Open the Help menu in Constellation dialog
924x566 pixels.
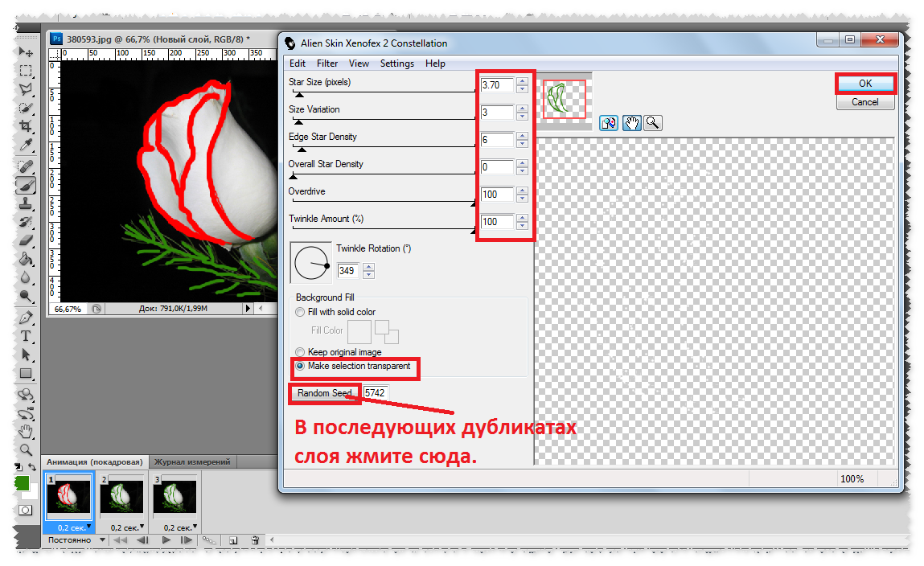(435, 64)
